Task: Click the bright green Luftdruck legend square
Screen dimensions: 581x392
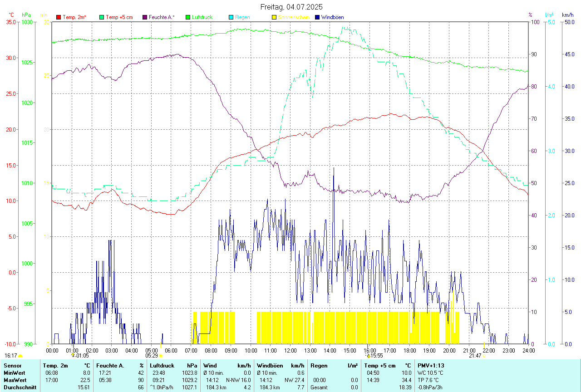Action: [x=188, y=17]
